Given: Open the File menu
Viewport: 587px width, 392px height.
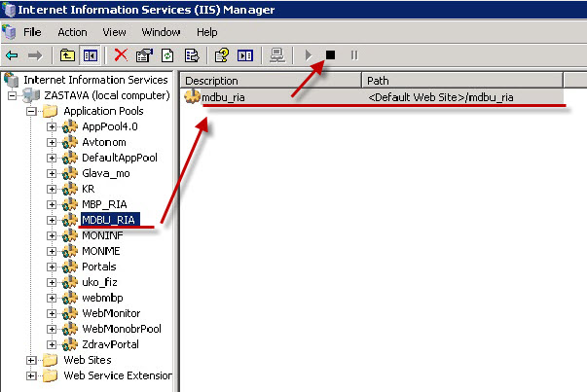Looking at the screenshot, I should (x=32, y=32).
